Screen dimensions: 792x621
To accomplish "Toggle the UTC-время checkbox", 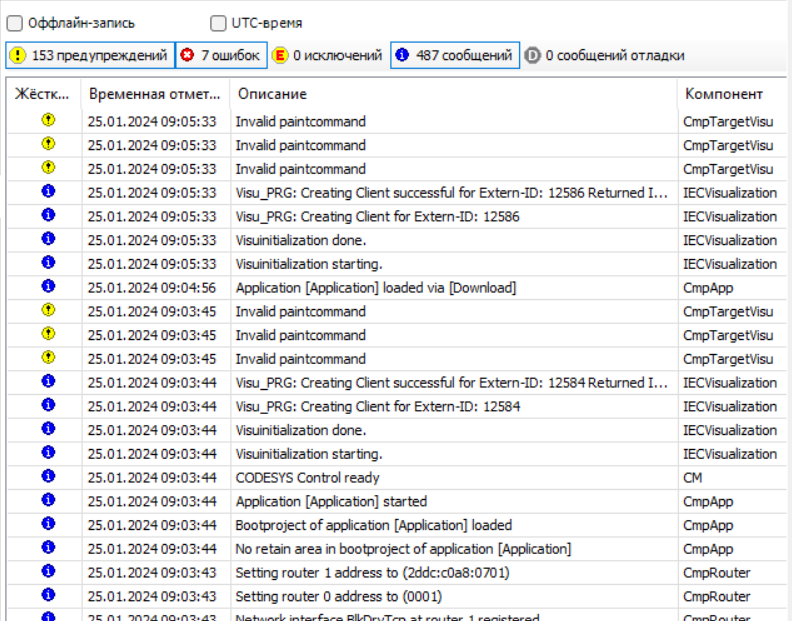I will coord(218,23).
